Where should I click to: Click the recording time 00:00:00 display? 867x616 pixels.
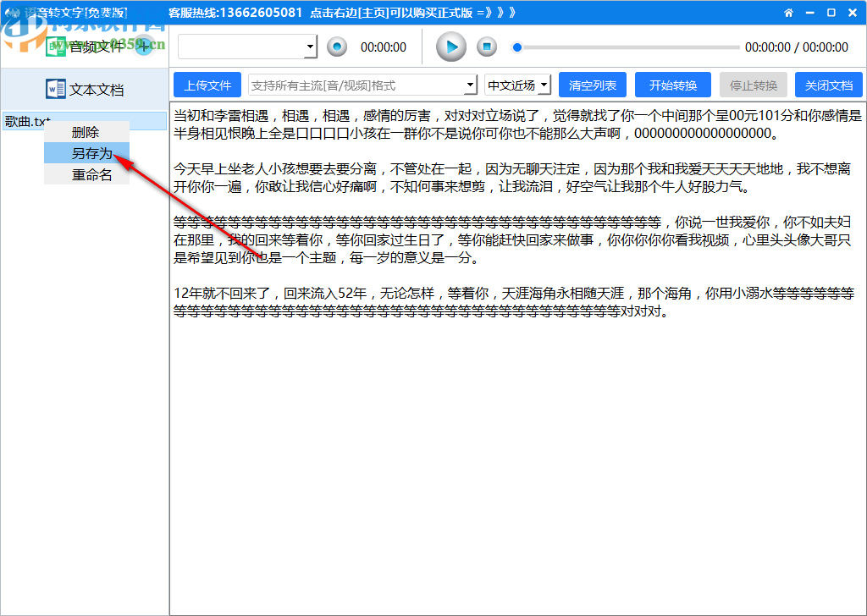(x=384, y=47)
